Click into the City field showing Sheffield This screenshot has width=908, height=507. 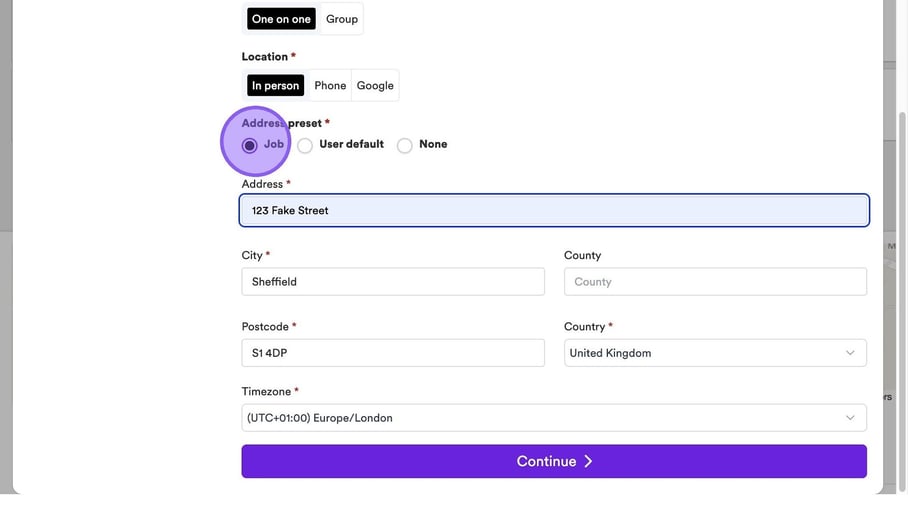393,282
